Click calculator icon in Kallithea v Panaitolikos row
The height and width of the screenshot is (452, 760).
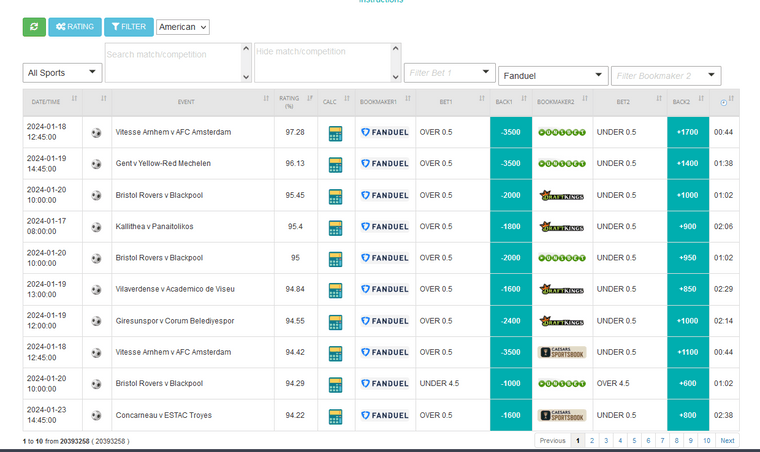click(335, 227)
